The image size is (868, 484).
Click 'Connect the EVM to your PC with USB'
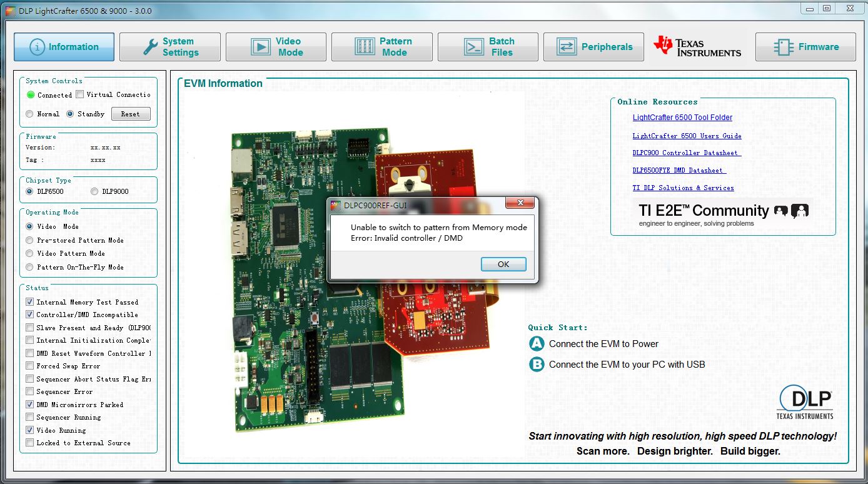(627, 365)
